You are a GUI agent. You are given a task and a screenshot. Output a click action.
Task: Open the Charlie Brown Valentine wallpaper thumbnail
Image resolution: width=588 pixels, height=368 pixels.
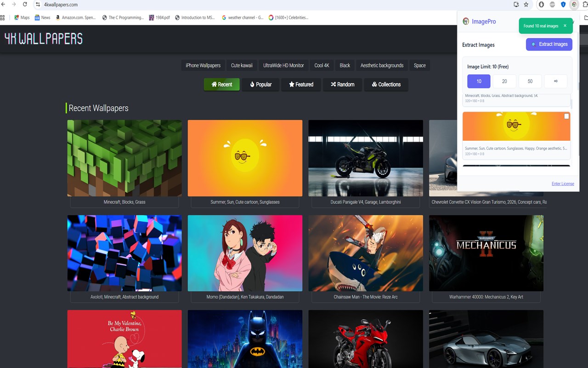tap(124, 339)
